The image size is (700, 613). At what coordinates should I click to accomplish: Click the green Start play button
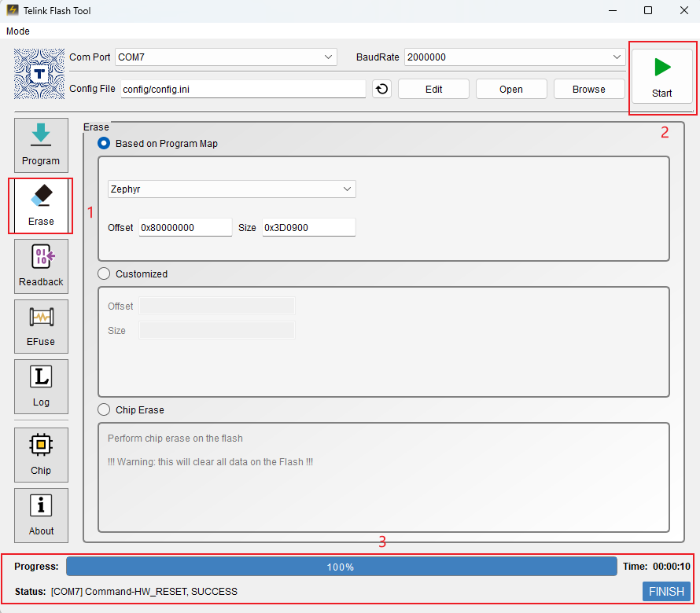point(662,77)
